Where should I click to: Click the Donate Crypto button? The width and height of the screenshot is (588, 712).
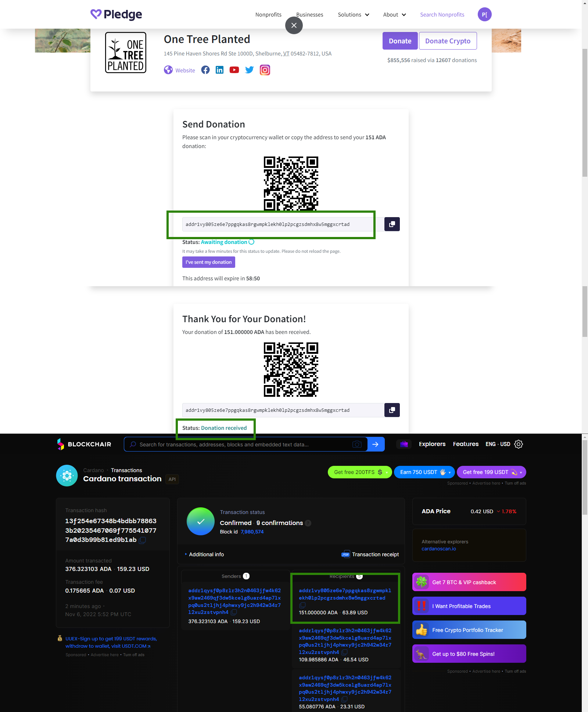[448, 41]
